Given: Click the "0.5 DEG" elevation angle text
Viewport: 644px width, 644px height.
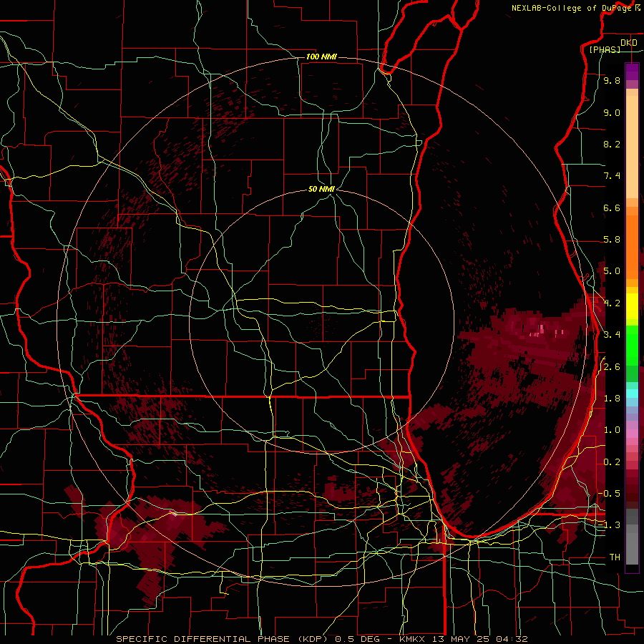Looking at the screenshot, I should click(357, 639).
